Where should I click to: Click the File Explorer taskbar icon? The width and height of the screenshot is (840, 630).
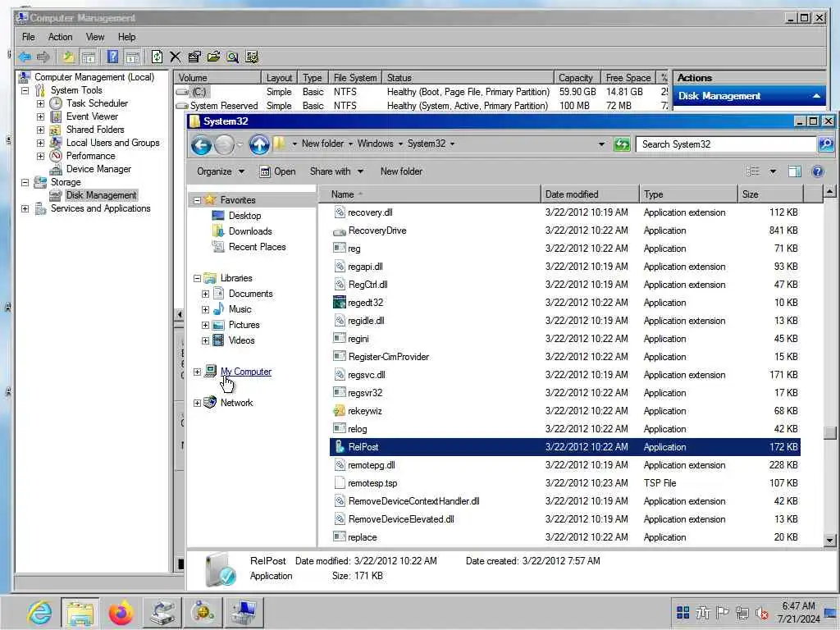coord(80,612)
